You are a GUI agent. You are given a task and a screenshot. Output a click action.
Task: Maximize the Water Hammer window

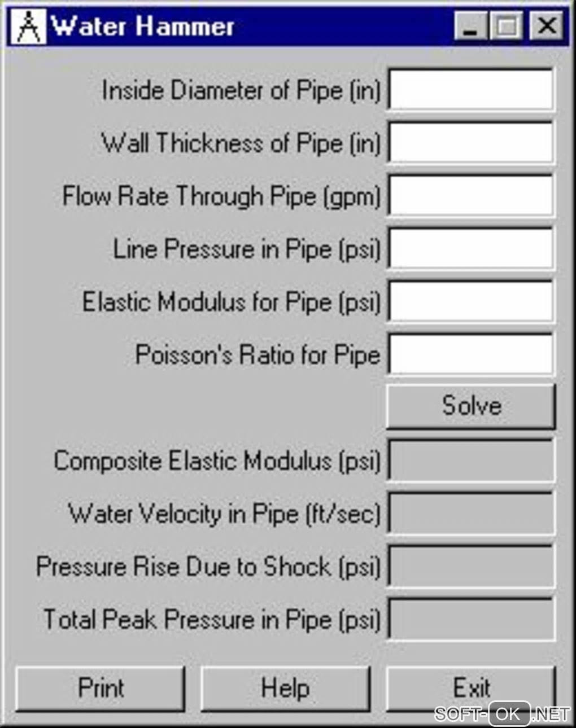tap(507, 27)
